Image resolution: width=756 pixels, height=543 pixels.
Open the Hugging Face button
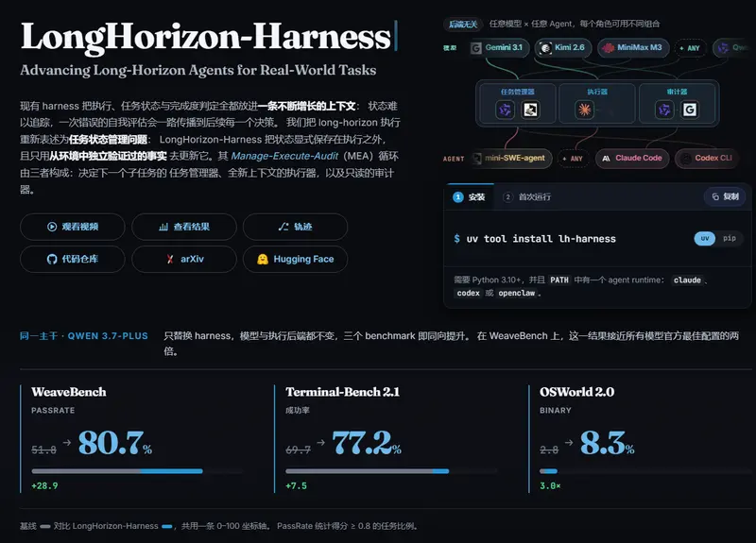[x=295, y=259]
